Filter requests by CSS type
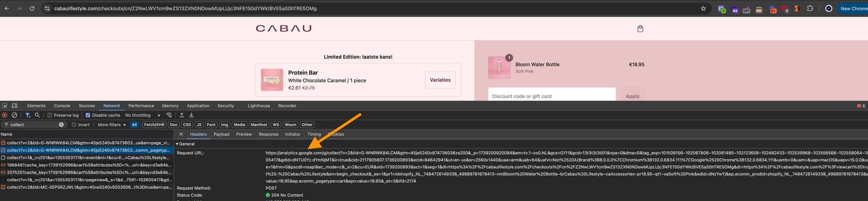Screen dimensions: 868x201 (187, 125)
